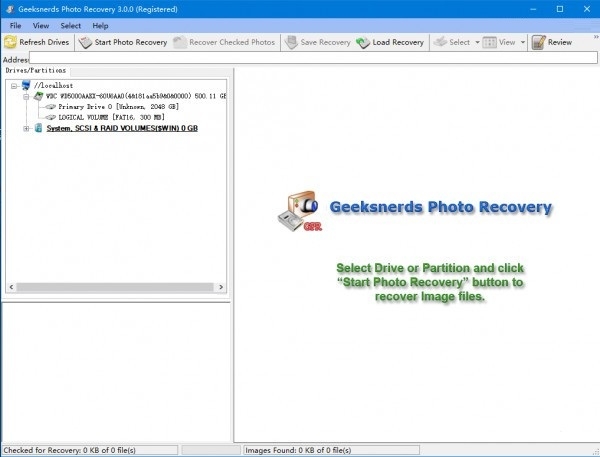Click the Geeksnerds Photo Recovery logo image
600x457 pixels.
pyautogui.click(x=299, y=211)
